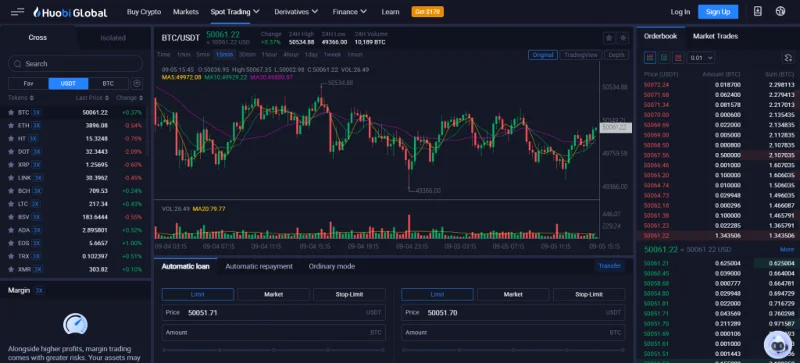The width and height of the screenshot is (800, 363).
Task: Adjust the sell-side amount slider
Action: (513, 350)
